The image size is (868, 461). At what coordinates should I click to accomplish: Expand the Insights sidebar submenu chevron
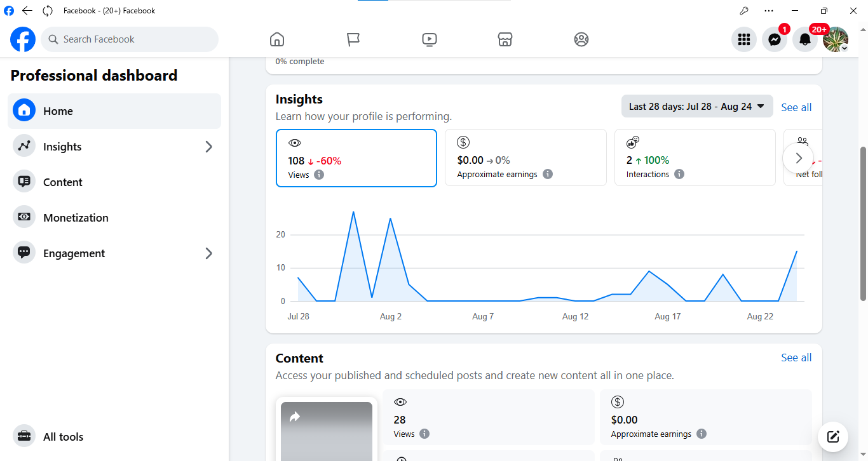[x=208, y=147]
